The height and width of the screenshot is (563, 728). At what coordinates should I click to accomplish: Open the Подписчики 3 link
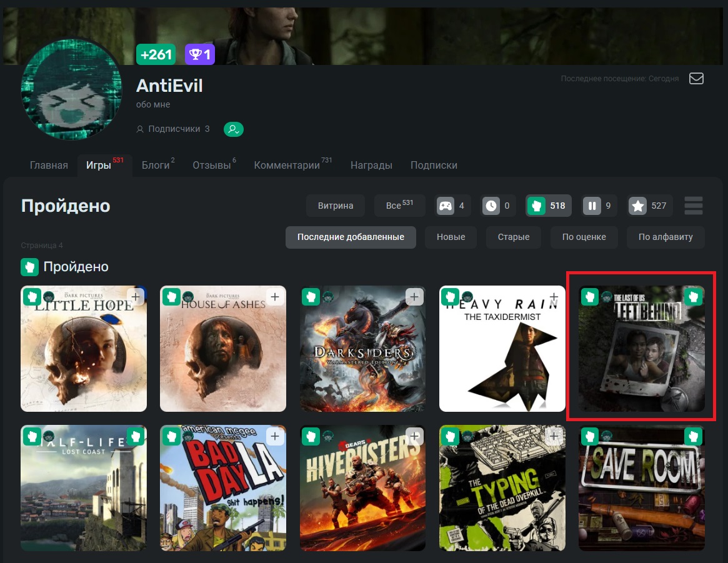[173, 129]
